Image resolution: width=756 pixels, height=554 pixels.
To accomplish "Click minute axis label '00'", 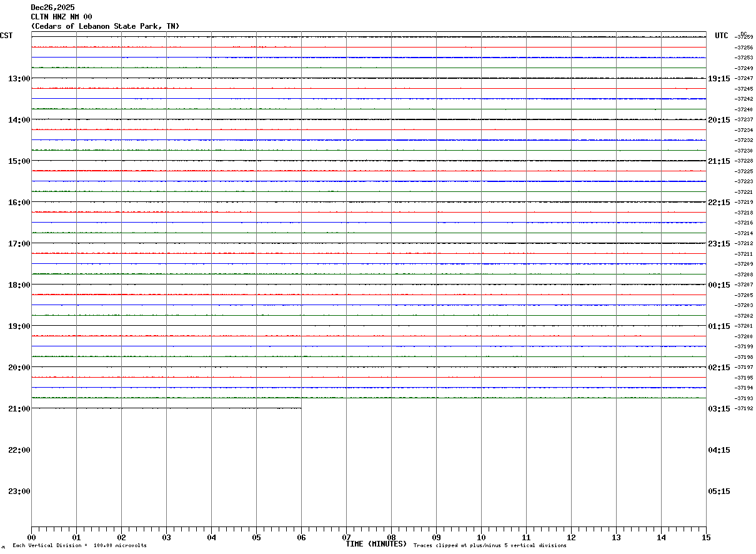I will (31, 538).
